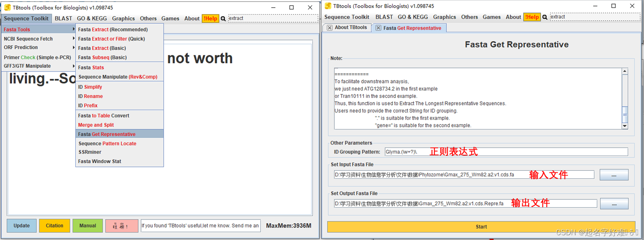Click the feedback message text field
Image resolution: width=644 pixels, height=240 pixels.
pyautogui.click(x=200, y=226)
